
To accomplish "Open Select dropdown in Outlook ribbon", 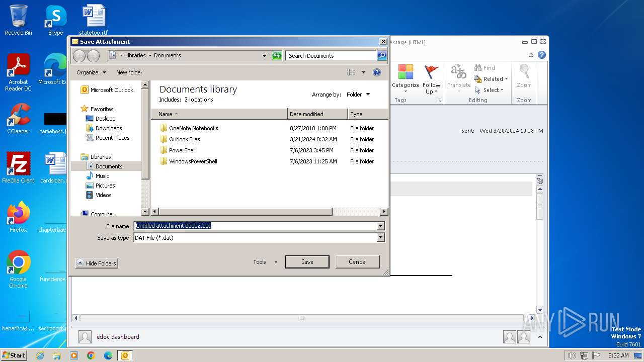I will click(490, 90).
